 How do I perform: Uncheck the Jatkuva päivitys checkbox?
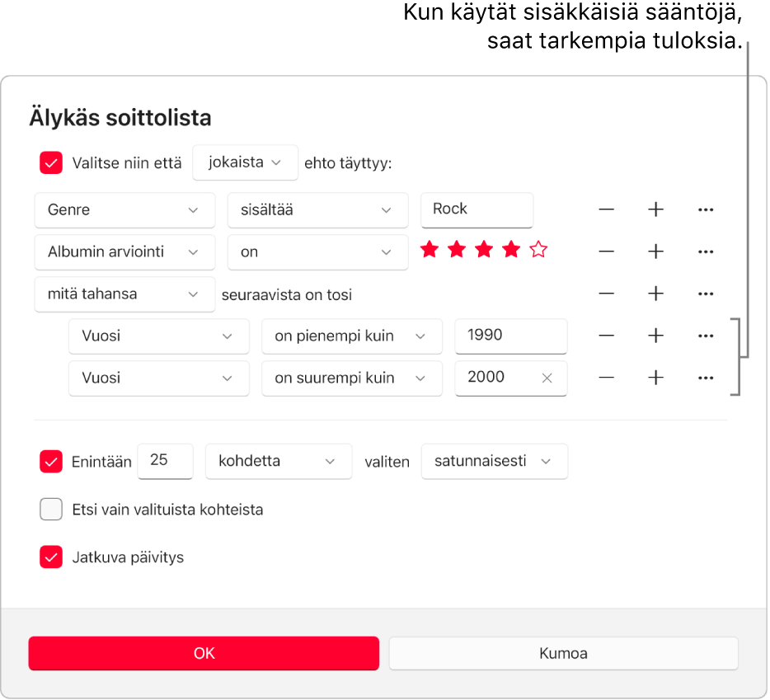pos(51,557)
